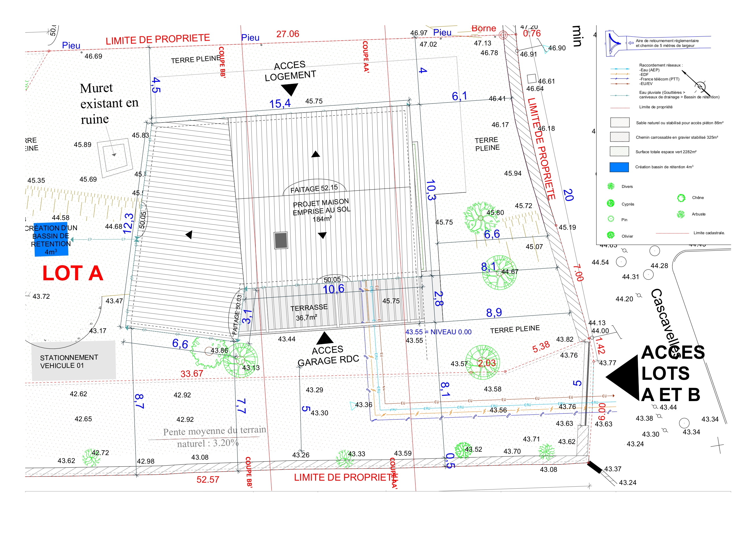Click the Chêne tree symbol in legend
The image size is (756, 554).
tap(681, 198)
